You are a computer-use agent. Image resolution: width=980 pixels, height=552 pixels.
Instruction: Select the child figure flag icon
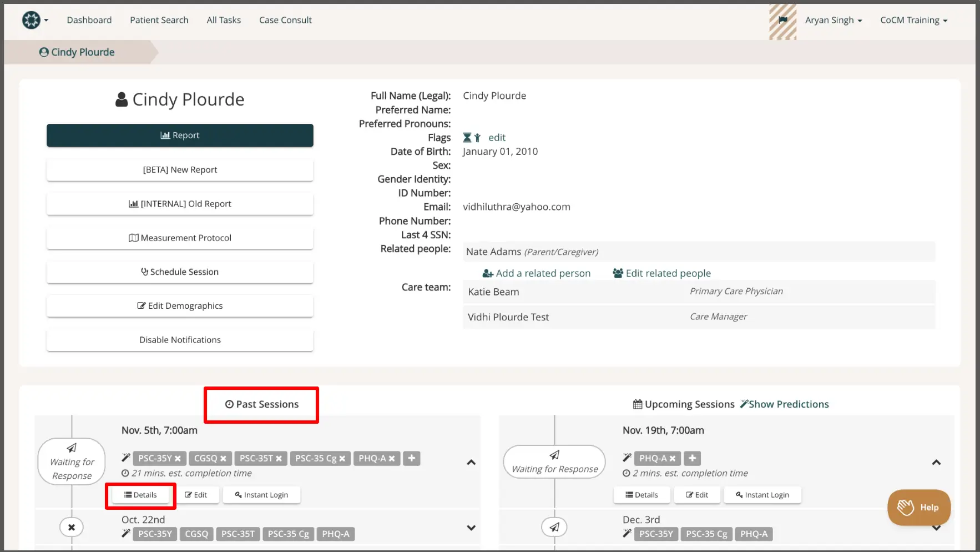click(477, 138)
